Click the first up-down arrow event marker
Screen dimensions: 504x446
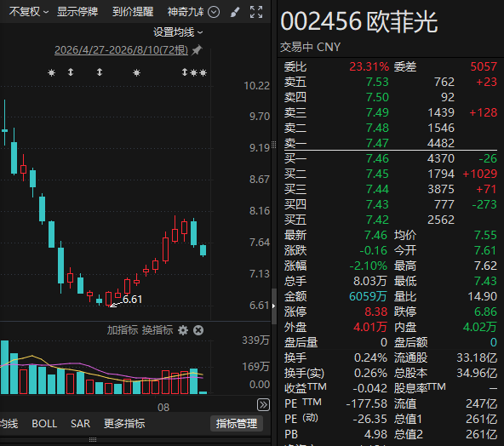pyautogui.click(x=71, y=72)
